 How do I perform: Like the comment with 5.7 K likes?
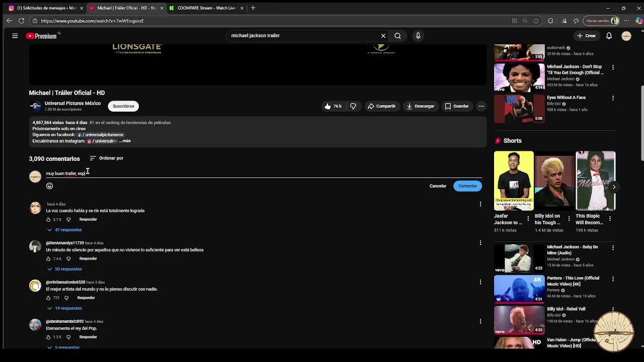click(48, 220)
